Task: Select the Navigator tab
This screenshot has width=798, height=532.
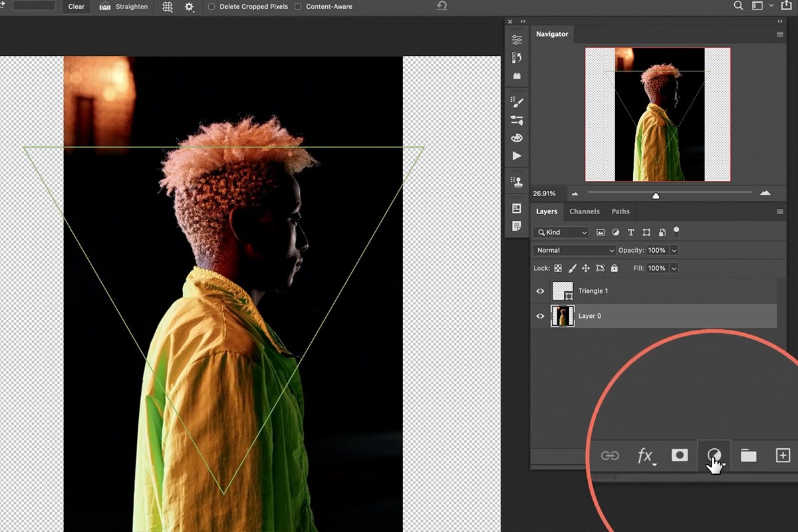Action: (552, 34)
